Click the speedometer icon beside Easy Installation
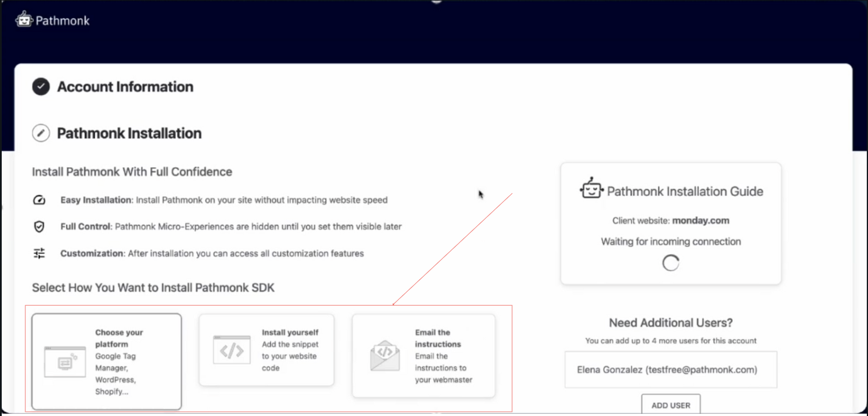 (x=39, y=201)
